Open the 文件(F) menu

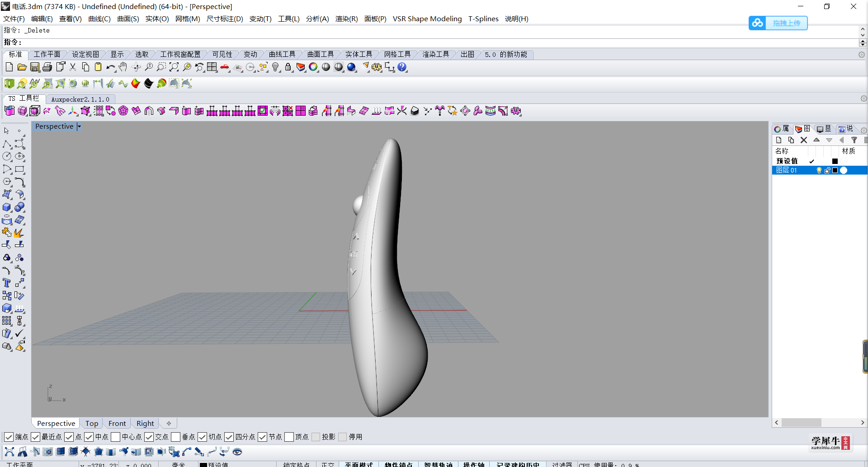14,19
